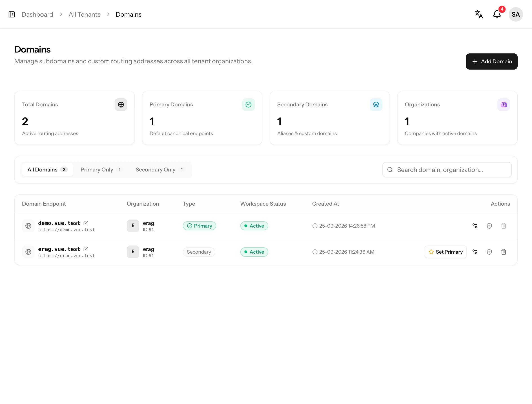Viewport: 532px width, 404px height.
Task: Click the search magnifier icon
Action: pos(390,170)
